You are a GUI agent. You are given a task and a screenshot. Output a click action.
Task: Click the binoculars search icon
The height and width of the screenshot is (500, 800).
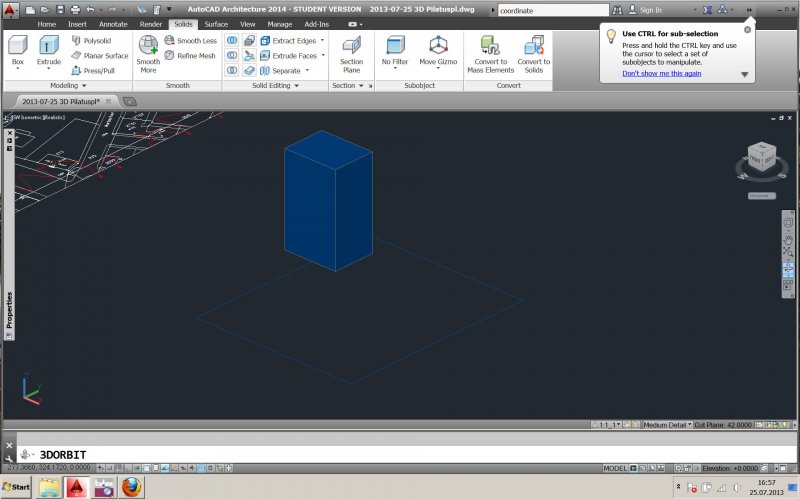[x=617, y=10]
